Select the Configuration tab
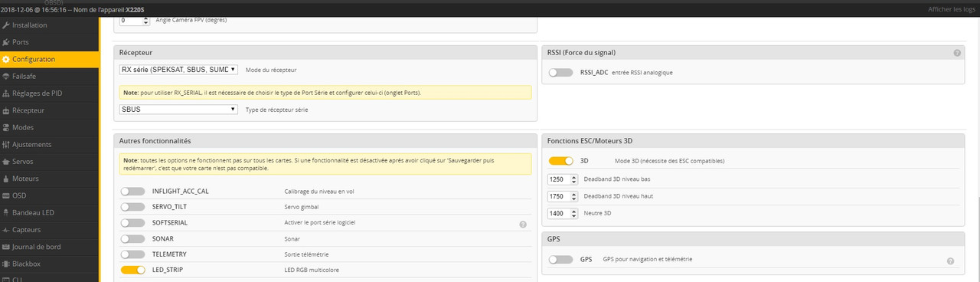The image size is (980, 282). click(x=50, y=59)
